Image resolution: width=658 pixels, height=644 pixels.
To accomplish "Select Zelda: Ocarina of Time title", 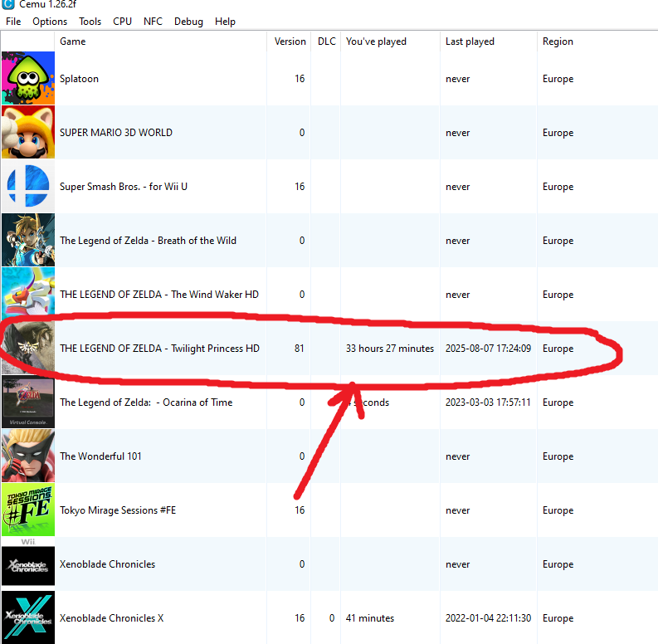I will pyautogui.click(x=146, y=402).
